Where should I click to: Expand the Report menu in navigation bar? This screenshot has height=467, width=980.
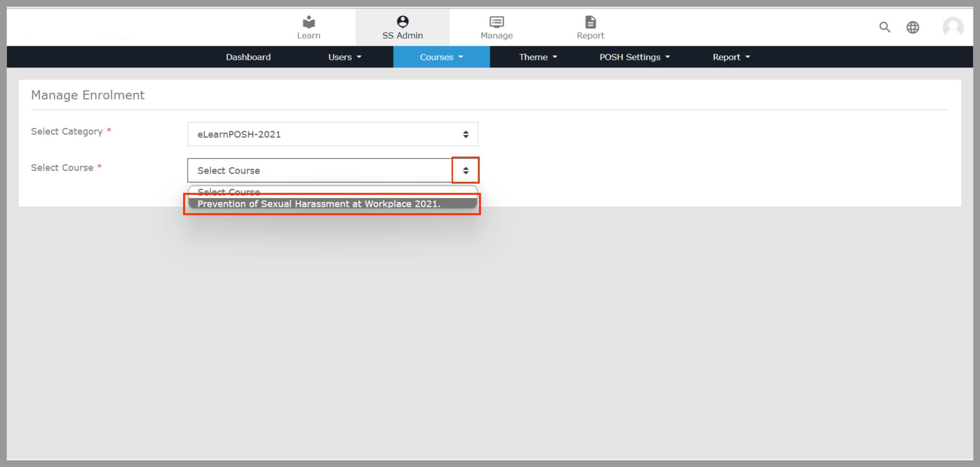[x=731, y=57]
